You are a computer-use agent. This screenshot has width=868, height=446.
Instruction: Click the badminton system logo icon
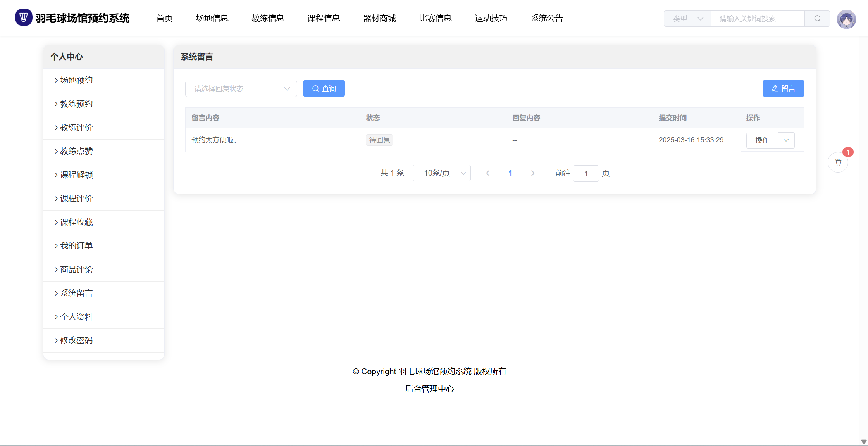pyautogui.click(x=24, y=17)
